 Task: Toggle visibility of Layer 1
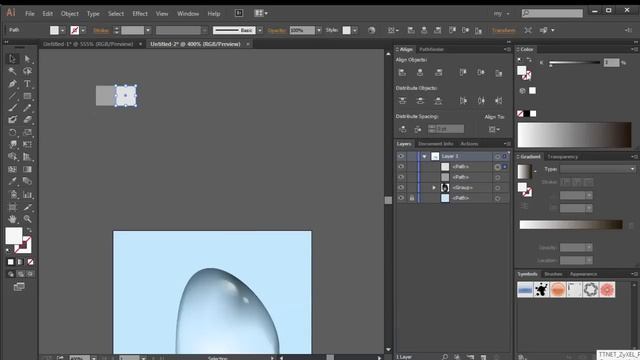point(401,156)
